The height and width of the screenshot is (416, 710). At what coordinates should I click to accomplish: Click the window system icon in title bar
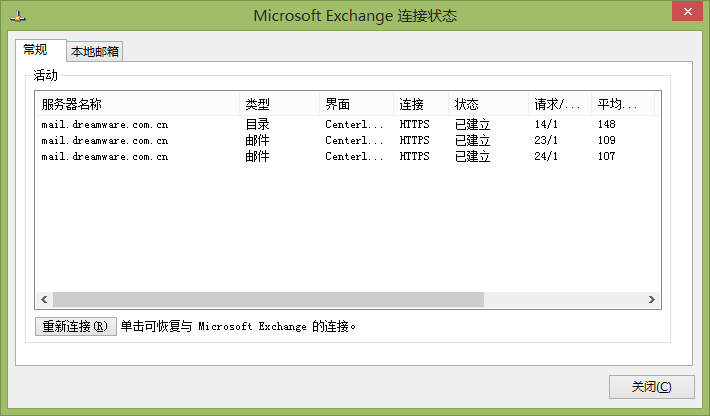pyautogui.click(x=18, y=16)
